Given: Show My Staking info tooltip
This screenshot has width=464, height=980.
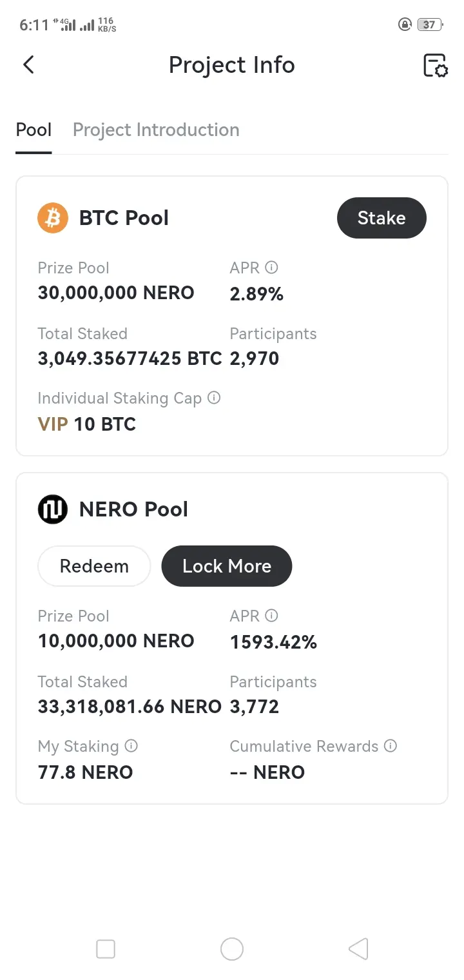Looking at the screenshot, I should (x=131, y=746).
